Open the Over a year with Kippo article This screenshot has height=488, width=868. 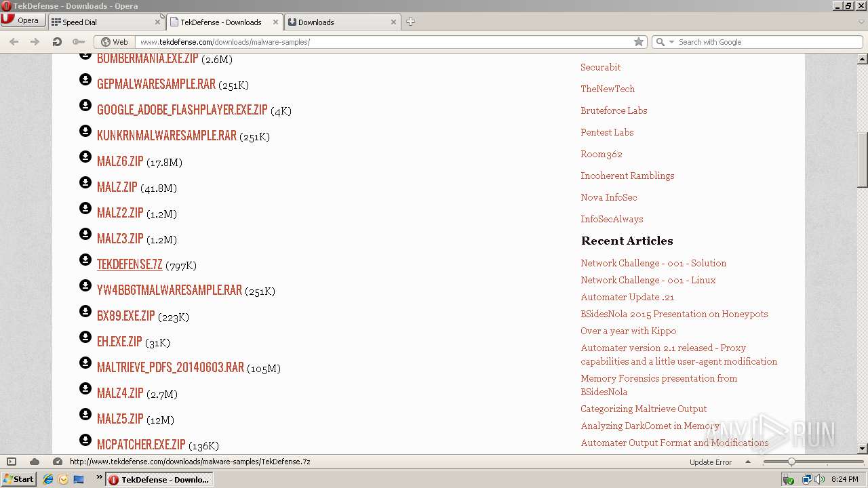[x=628, y=331]
